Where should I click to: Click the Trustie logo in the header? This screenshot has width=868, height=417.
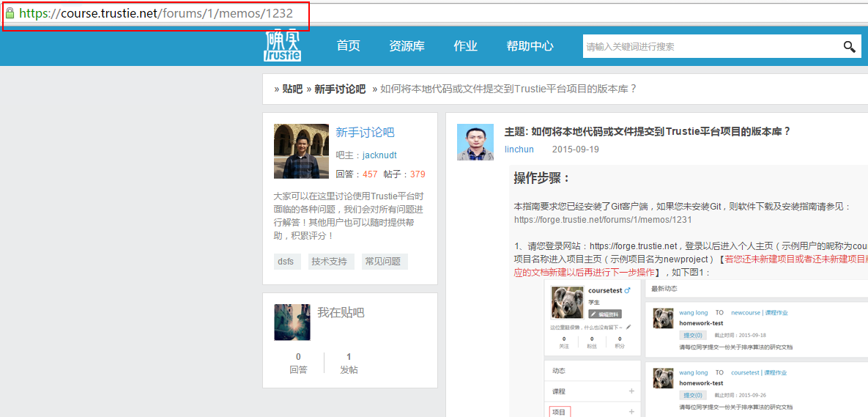pyautogui.click(x=282, y=45)
